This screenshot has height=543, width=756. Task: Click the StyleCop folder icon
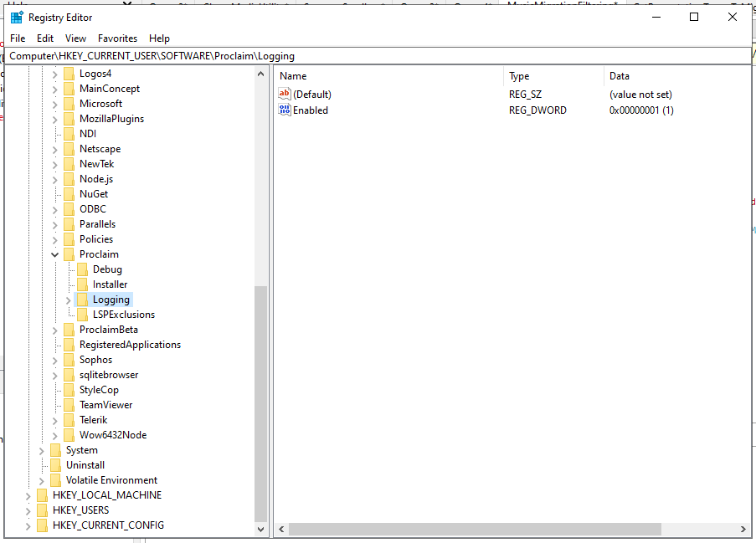[x=69, y=390]
